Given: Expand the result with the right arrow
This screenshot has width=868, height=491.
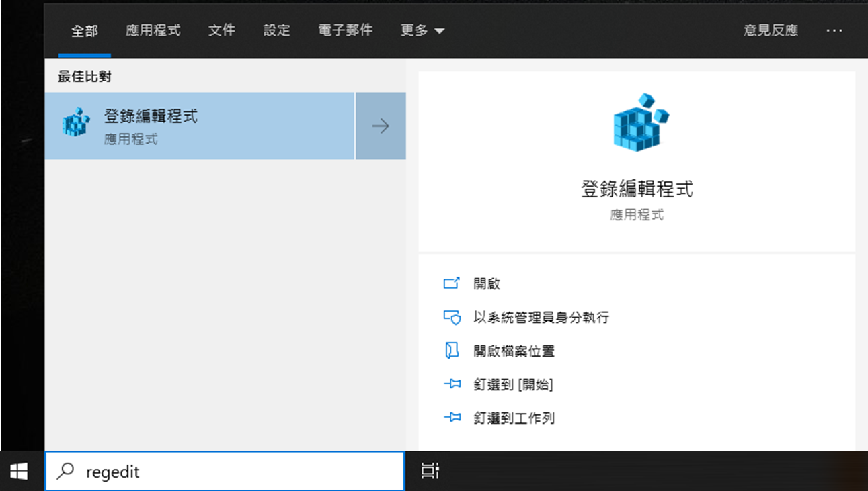Looking at the screenshot, I should click(x=381, y=126).
